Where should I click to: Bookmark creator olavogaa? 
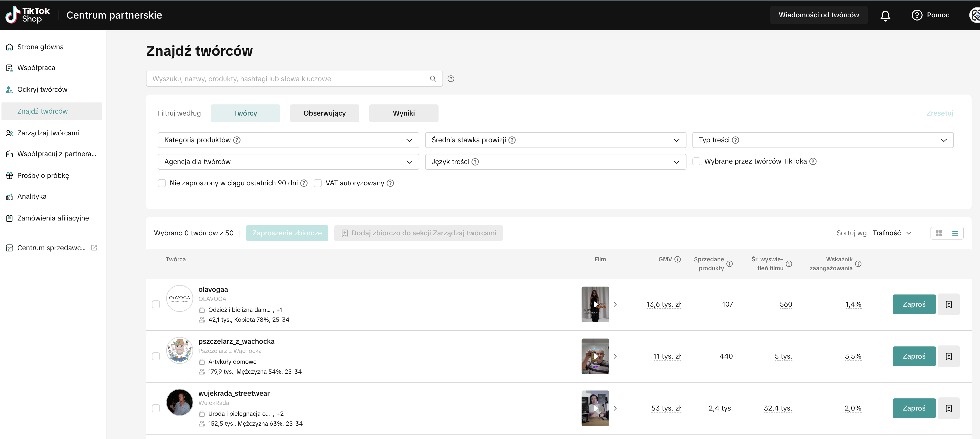[x=949, y=304]
